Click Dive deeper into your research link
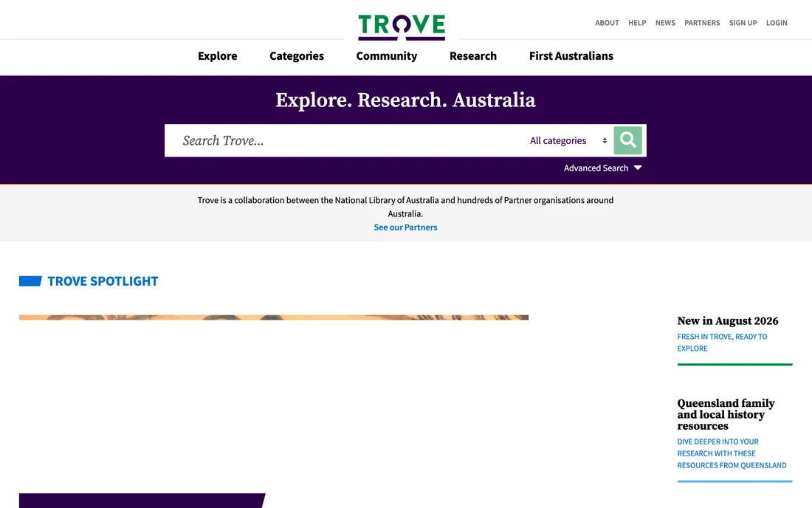The width and height of the screenshot is (812, 508). [x=732, y=453]
